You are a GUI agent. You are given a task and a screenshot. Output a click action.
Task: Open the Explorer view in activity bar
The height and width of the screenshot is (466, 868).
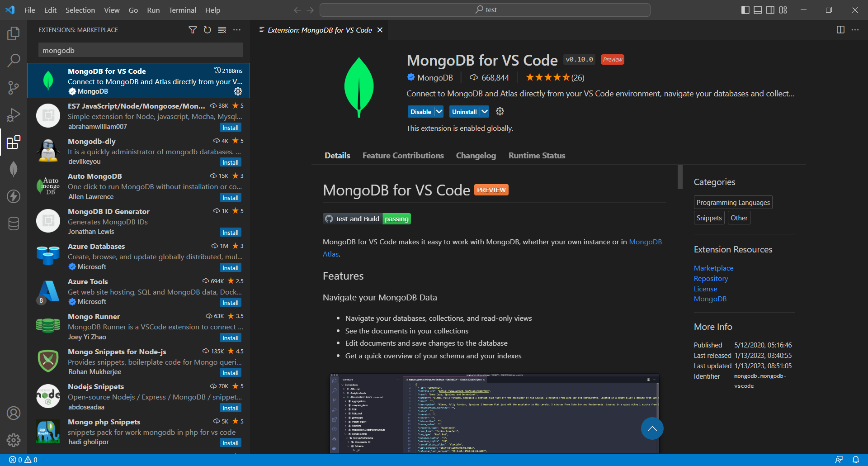pos(14,33)
